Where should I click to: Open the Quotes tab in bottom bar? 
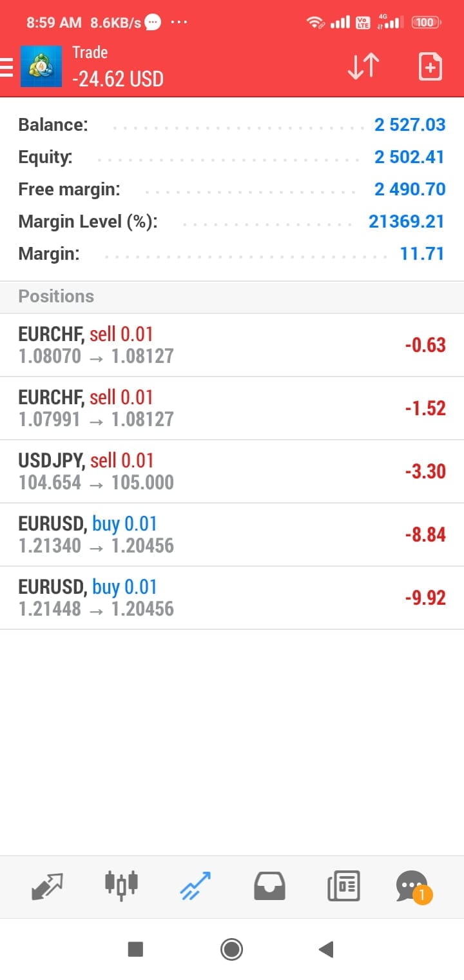[x=47, y=887]
